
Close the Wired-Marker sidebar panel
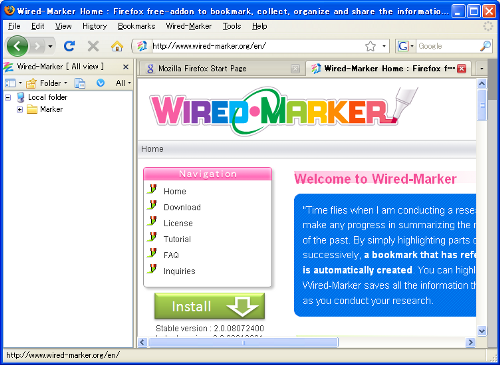coord(126,67)
